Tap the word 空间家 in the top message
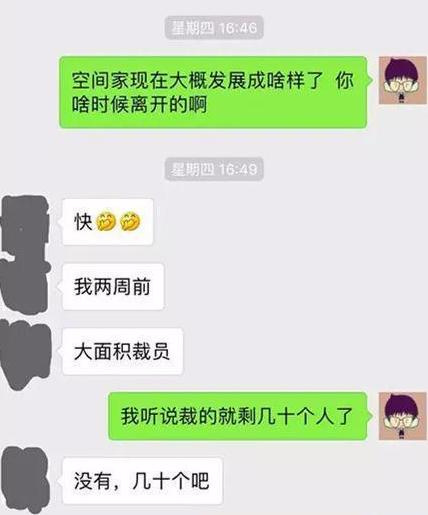Screen dimensions: 428x515 tap(101, 80)
